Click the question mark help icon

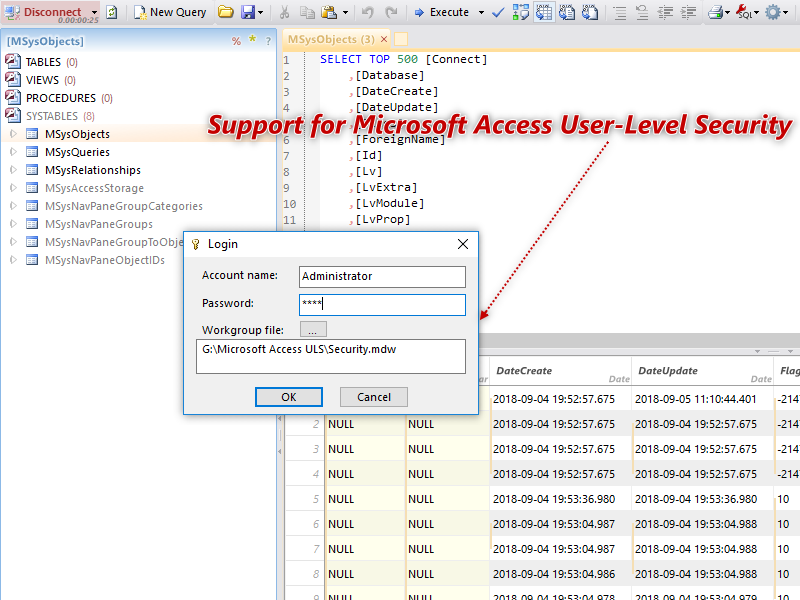pyautogui.click(x=268, y=41)
